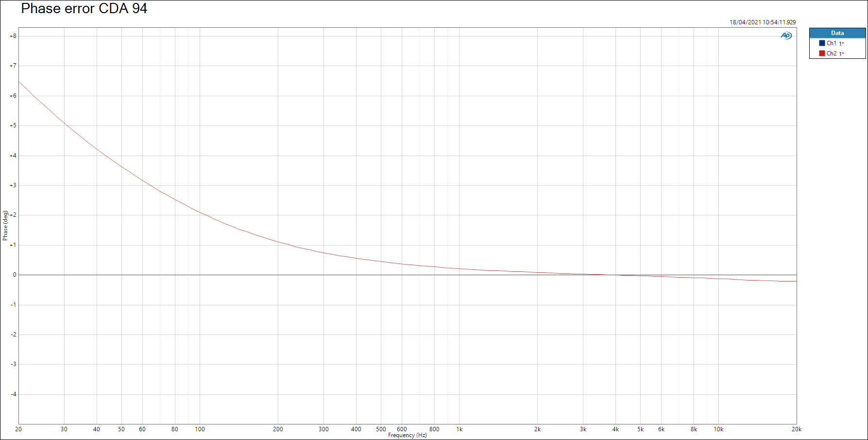Image resolution: width=868 pixels, height=440 pixels.
Task: Click the 0 tick label on phase axis
Action: [15, 275]
